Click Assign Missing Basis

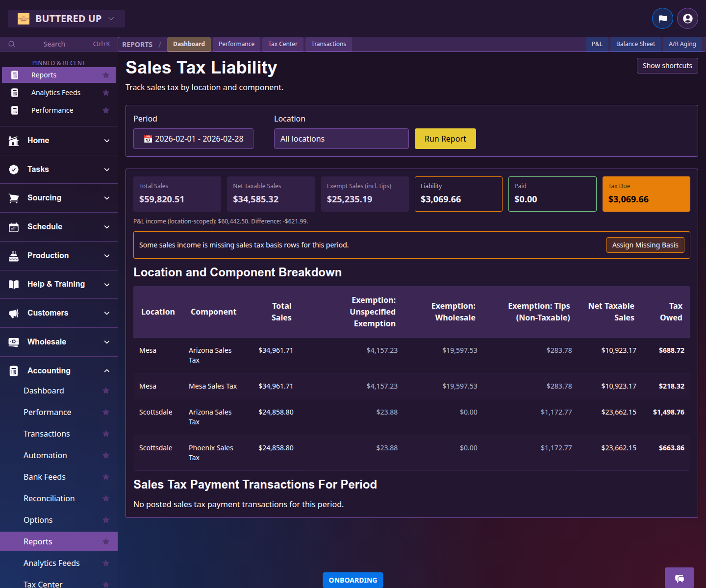[645, 245]
